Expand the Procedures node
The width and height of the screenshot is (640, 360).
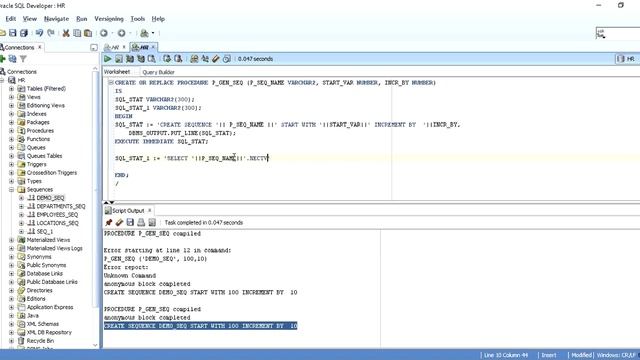point(11,131)
